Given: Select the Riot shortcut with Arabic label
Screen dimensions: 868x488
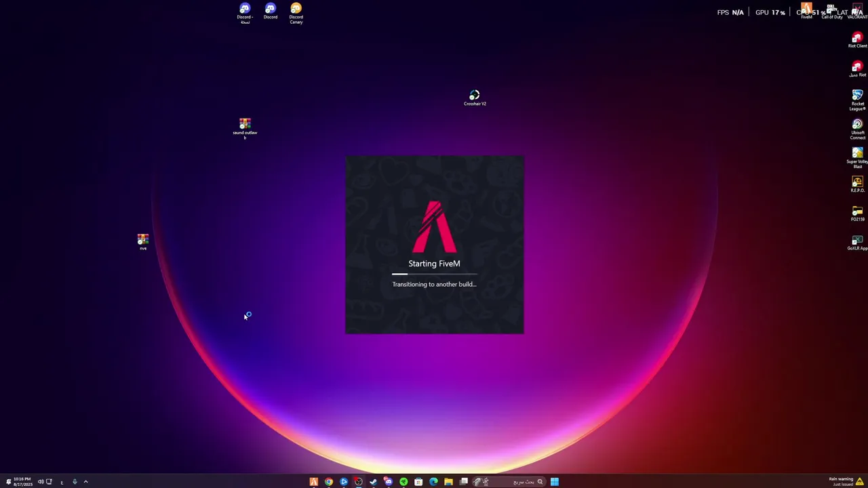Looking at the screenshot, I should [857, 68].
